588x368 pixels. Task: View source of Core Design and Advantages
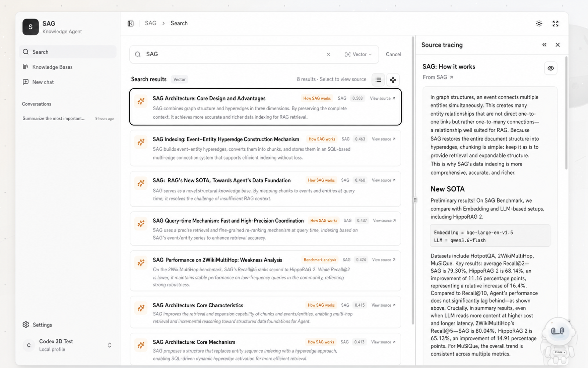(x=383, y=99)
